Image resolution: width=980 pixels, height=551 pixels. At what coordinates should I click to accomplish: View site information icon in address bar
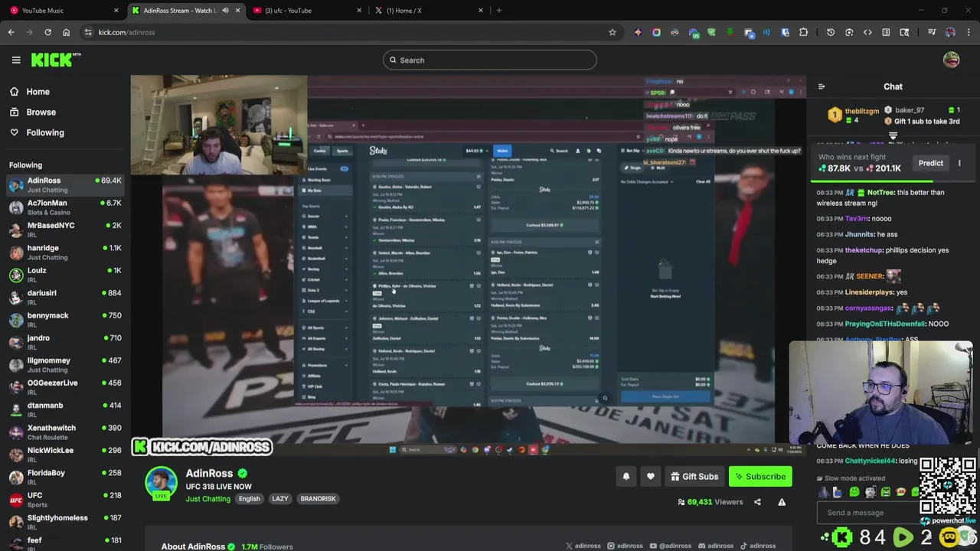pos(88,32)
